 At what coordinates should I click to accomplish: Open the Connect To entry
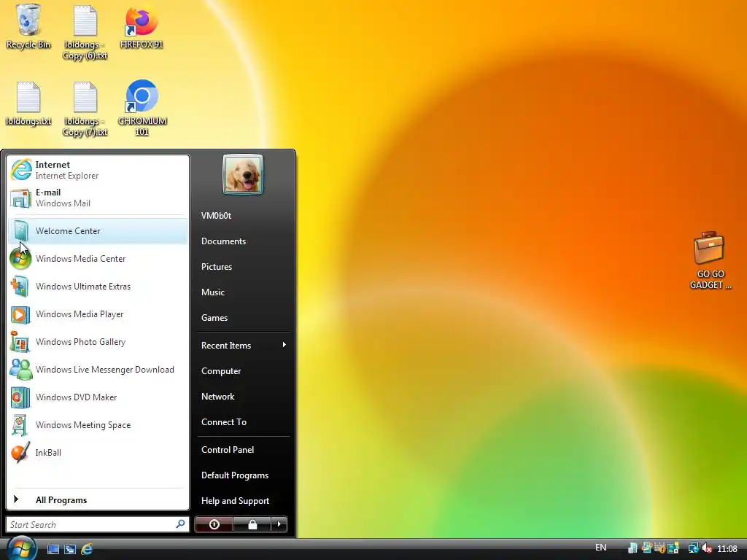pyautogui.click(x=243, y=422)
